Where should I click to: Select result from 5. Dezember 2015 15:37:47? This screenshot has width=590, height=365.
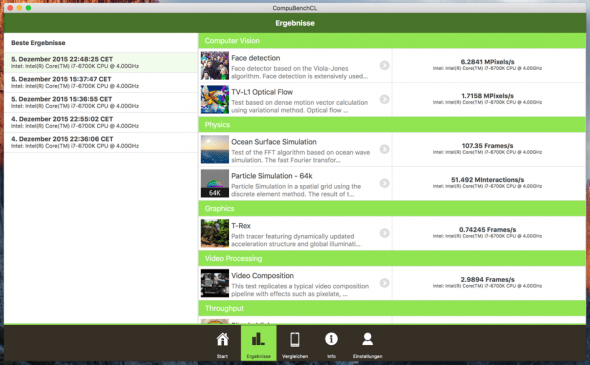click(101, 82)
